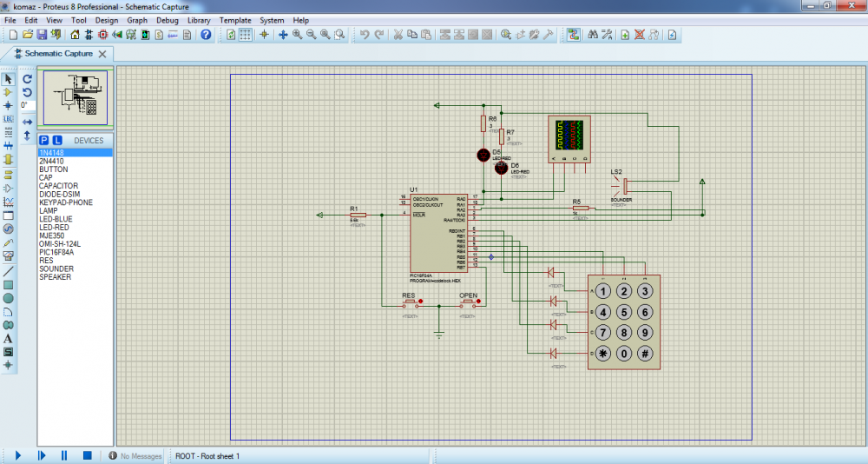Open the Help question mark icon
This screenshot has height=464, width=868.
tap(206, 35)
